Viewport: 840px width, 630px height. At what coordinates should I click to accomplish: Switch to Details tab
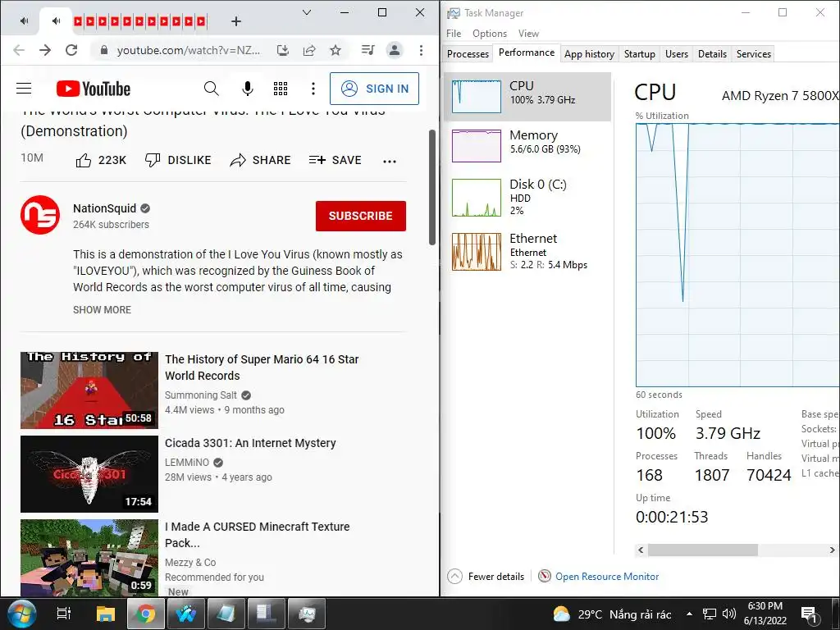[712, 53]
